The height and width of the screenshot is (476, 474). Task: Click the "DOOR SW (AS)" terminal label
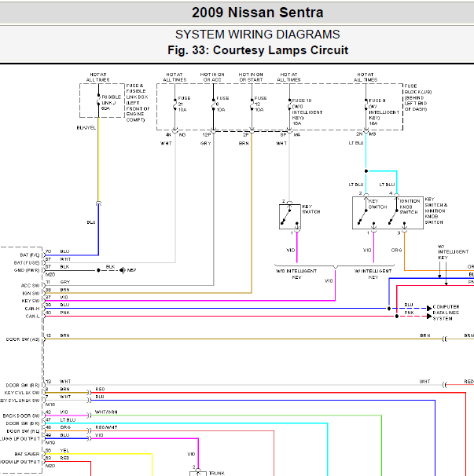[23, 339]
